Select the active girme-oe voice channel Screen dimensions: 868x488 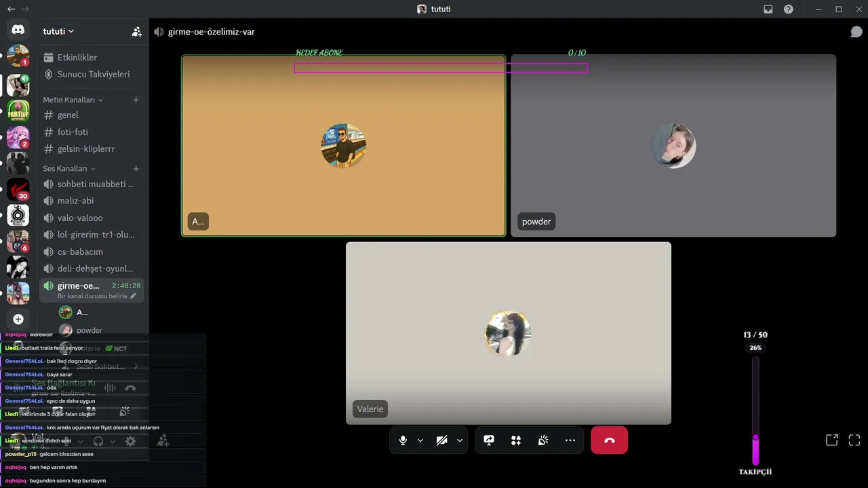click(92, 290)
